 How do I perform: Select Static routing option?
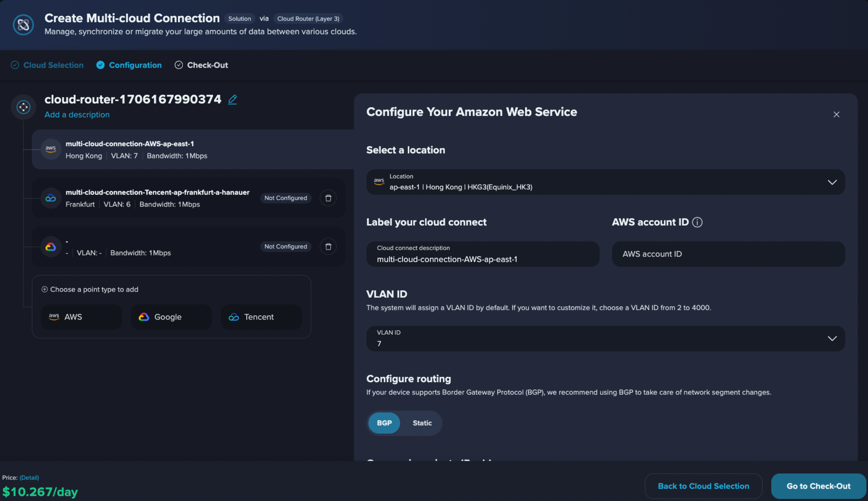(x=422, y=423)
